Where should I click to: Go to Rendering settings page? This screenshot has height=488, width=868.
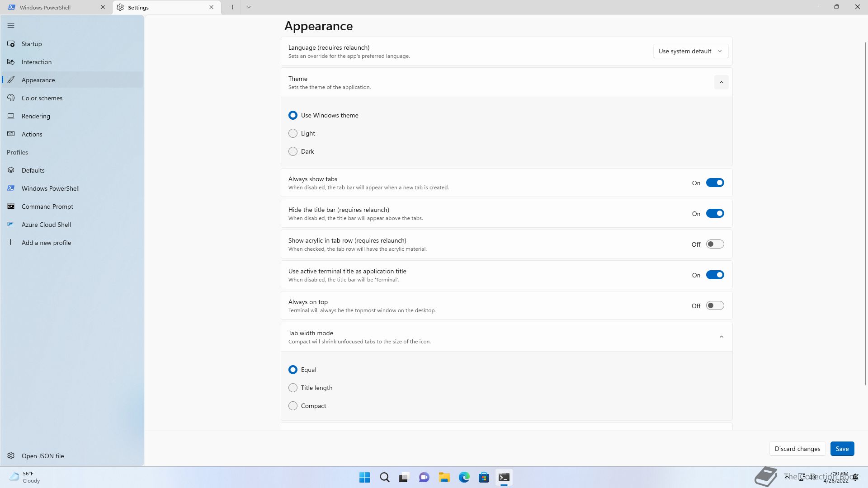click(72, 116)
